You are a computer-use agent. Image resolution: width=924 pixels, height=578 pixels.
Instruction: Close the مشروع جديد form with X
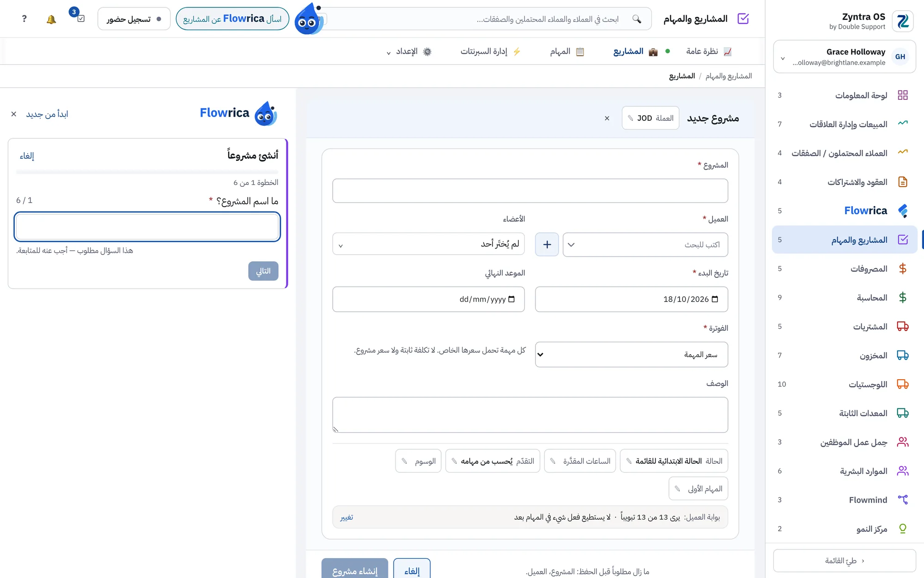[607, 118]
